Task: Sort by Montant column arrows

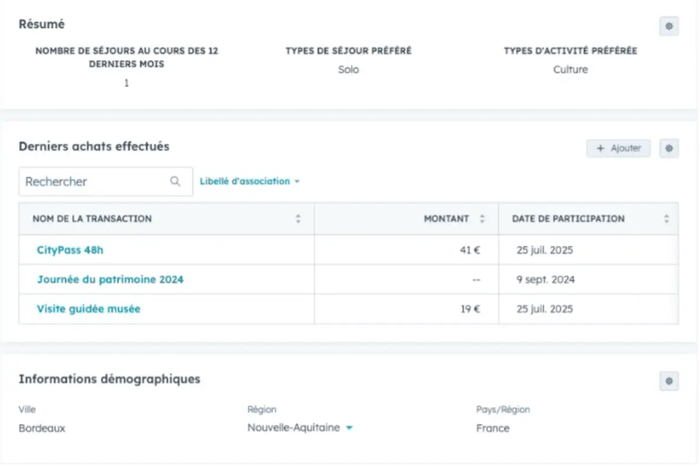Action: point(482,219)
